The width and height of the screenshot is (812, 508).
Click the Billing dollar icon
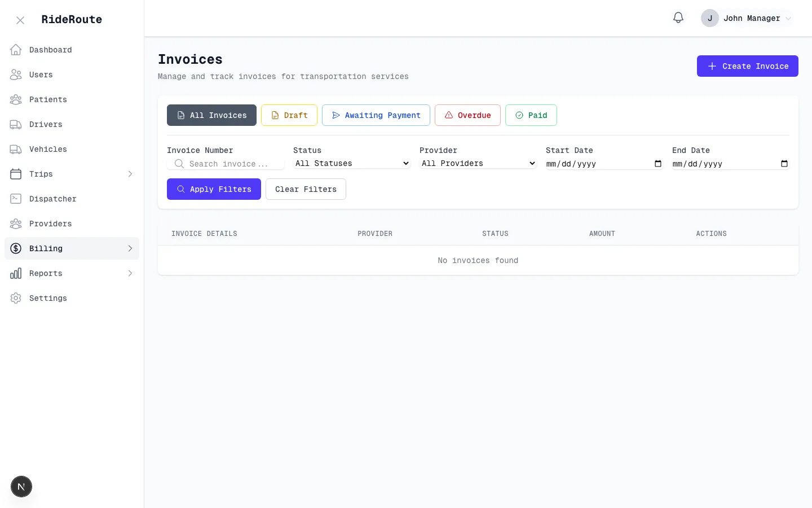tap(16, 248)
